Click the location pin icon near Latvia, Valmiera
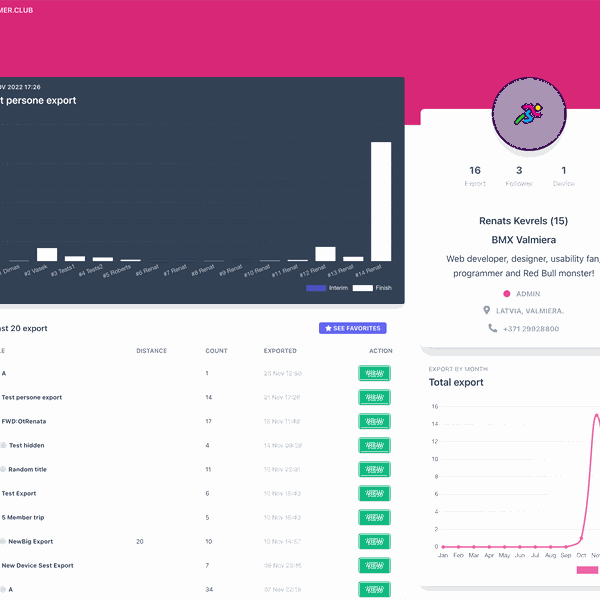The height and width of the screenshot is (600, 600). coord(486,311)
